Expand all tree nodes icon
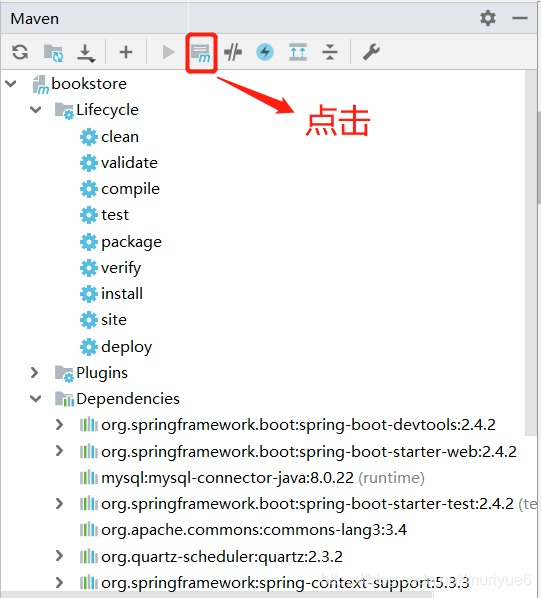The width and height of the screenshot is (541, 598). point(298,52)
